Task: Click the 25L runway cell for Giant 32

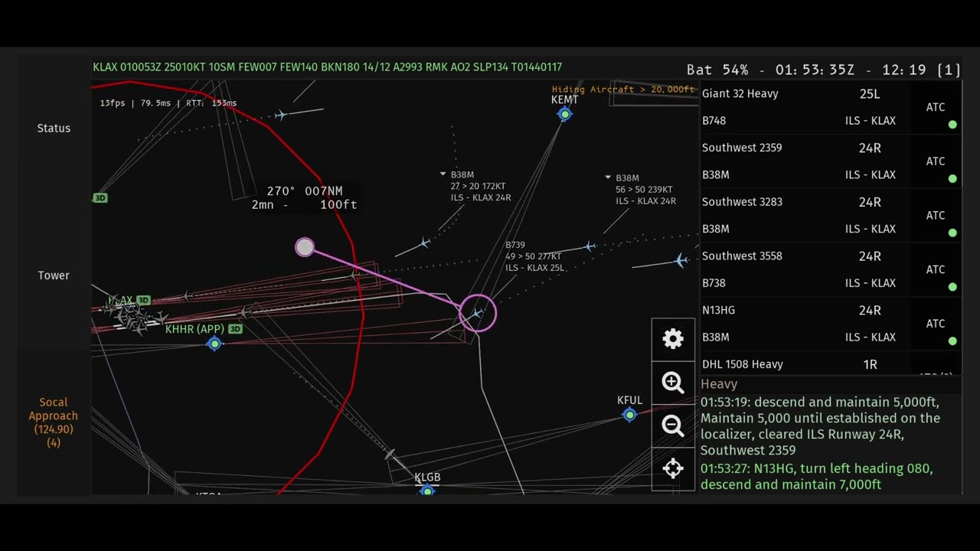Action: (x=870, y=93)
